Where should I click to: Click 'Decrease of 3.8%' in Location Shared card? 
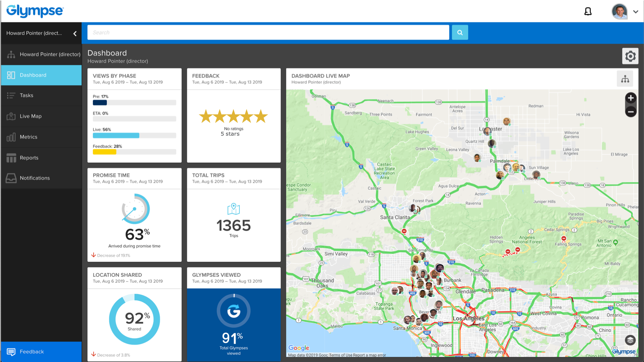point(114,355)
